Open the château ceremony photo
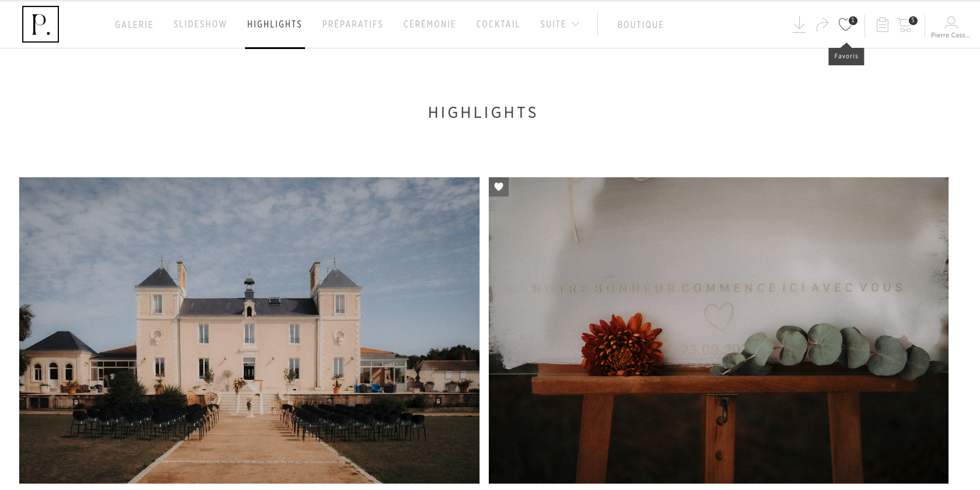980x490 pixels. pyautogui.click(x=249, y=330)
